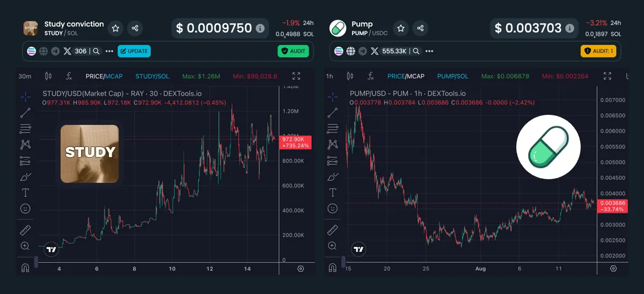Open price info icon beside $0.003703
Viewport: 644px width, 294px height.
[570, 28]
